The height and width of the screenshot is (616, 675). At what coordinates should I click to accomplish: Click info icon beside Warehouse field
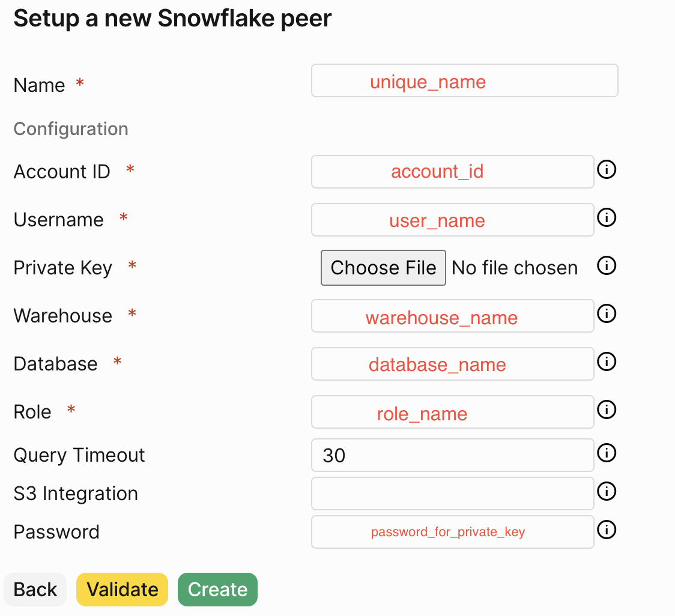tap(607, 313)
